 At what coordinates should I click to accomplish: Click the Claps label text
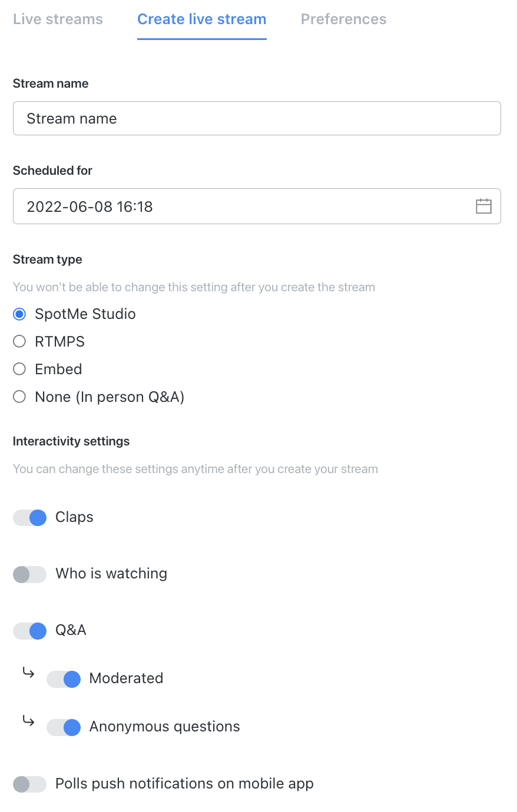74,517
